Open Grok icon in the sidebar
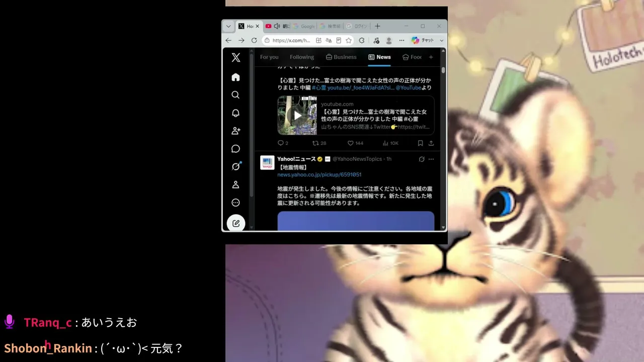 point(235,166)
